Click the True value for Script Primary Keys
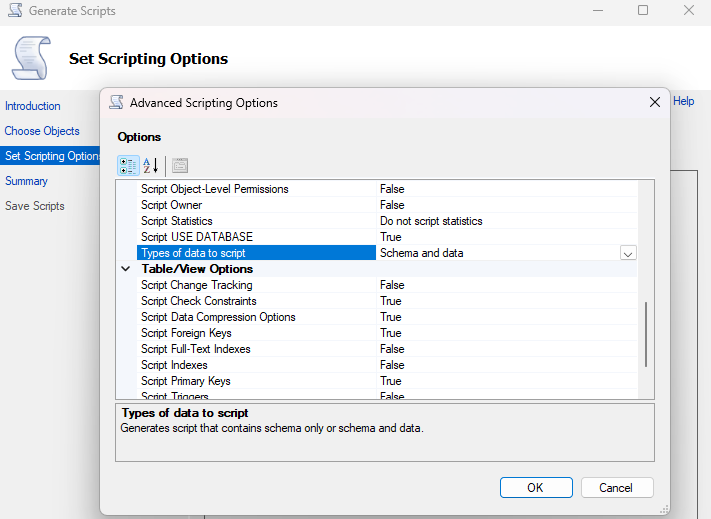Image resolution: width=711 pixels, height=519 pixels. pyautogui.click(x=390, y=381)
